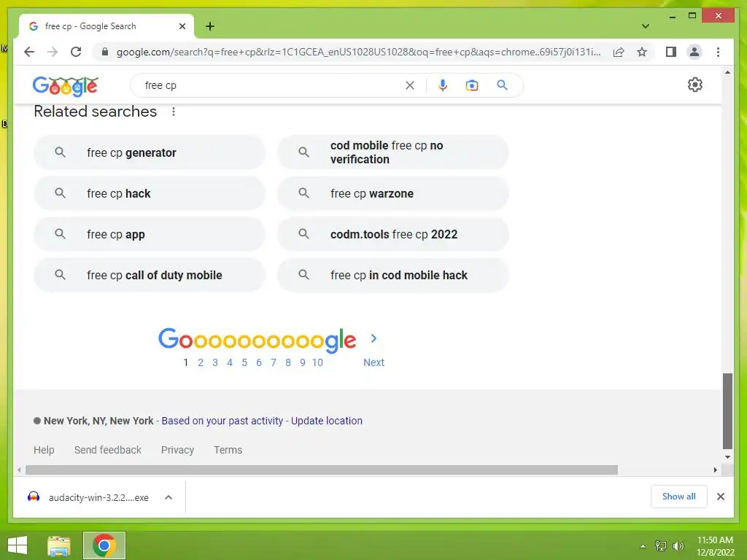Clear the search box text
This screenshot has width=747, height=560.
click(410, 85)
